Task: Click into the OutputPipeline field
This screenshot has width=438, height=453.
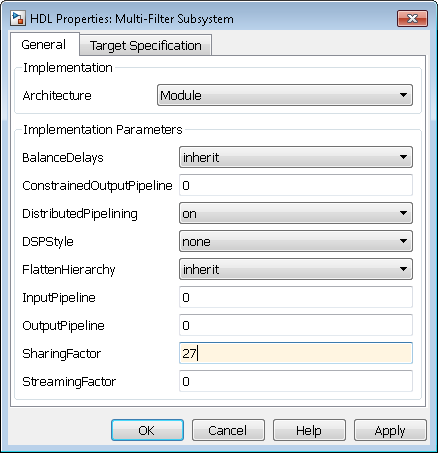Action: tap(296, 325)
